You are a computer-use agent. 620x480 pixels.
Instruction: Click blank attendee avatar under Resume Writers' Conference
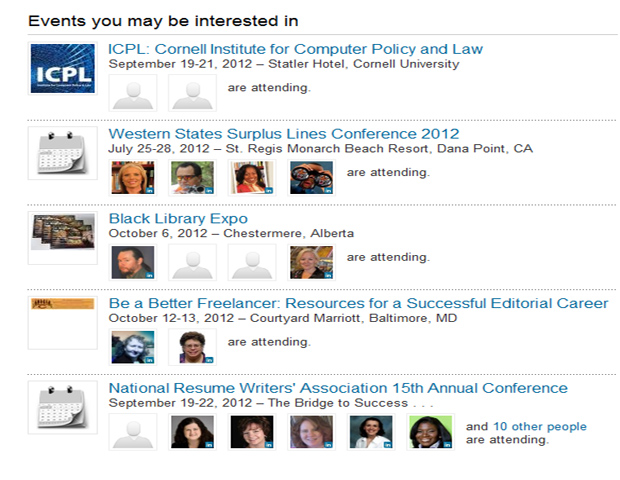132,431
